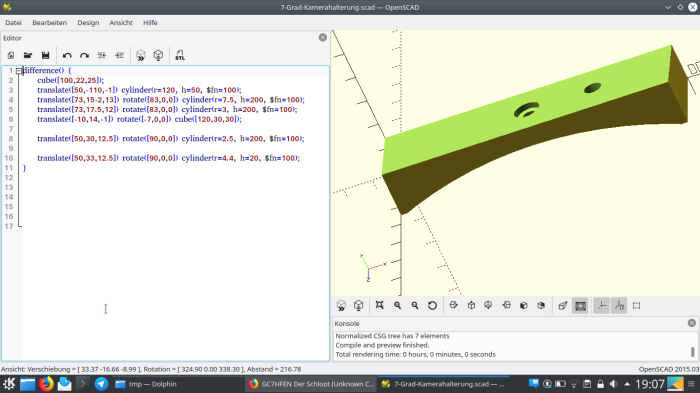Toggle the orthogonal projection button
Screen dimensions: 700x393
coord(562,305)
